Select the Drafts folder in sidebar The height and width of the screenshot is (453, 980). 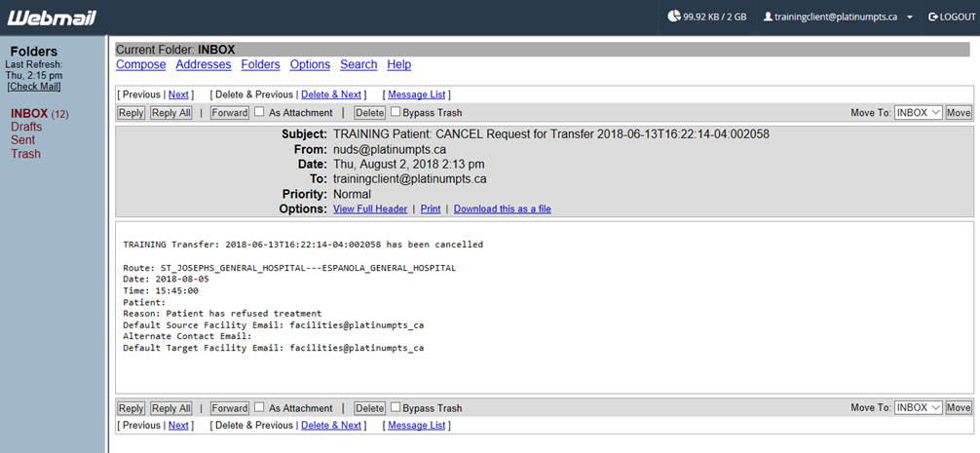(x=26, y=127)
